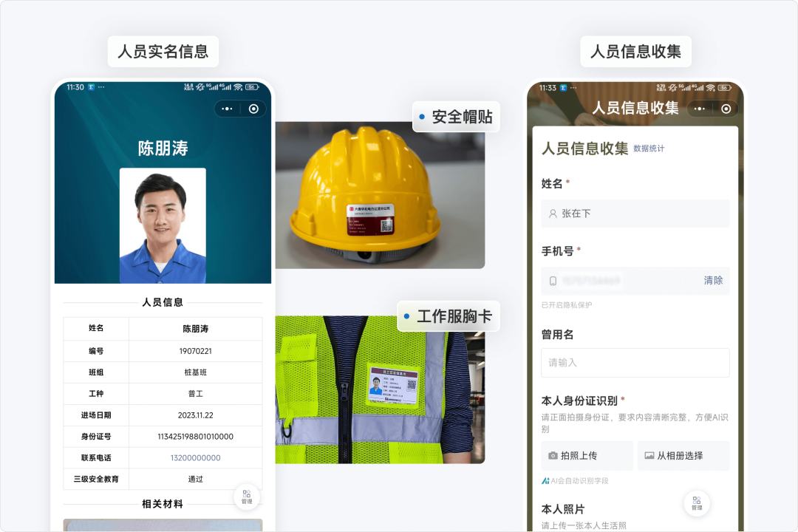Image resolution: width=798 pixels, height=532 pixels.
Task: Click the 曾用名 请输入 input field
Action: 635,362
